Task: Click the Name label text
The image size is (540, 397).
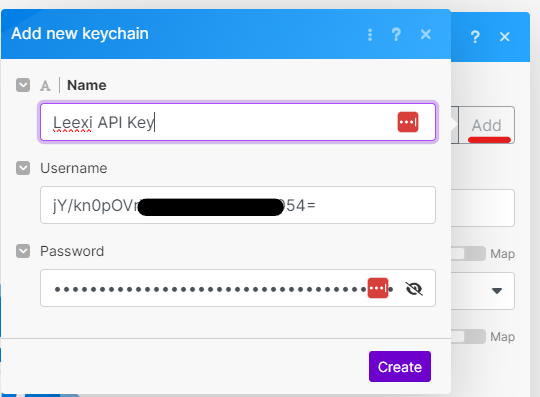Action: 86,85
